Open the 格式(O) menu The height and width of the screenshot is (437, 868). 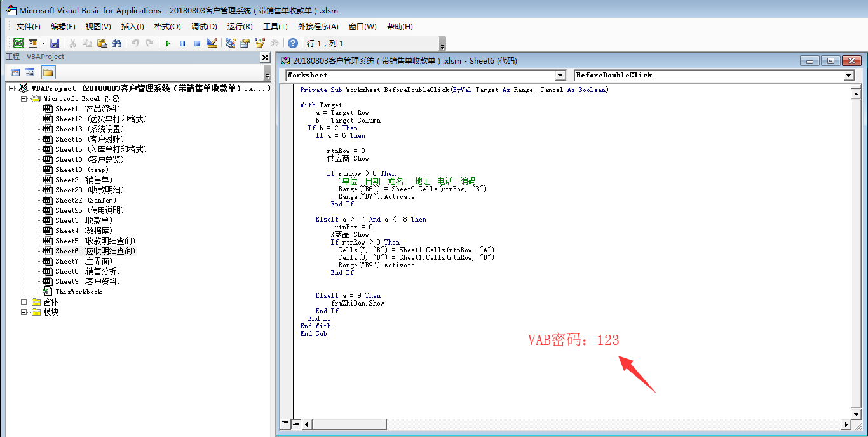tap(167, 27)
